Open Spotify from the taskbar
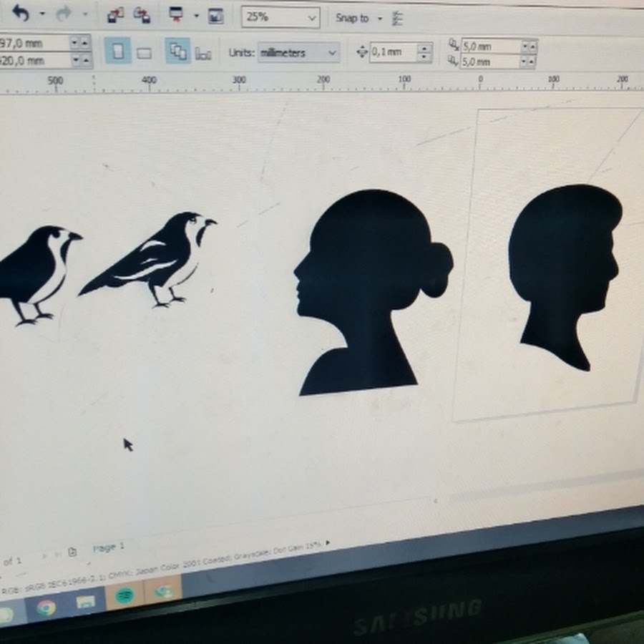This screenshot has width=644, height=644. (x=125, y=595)
